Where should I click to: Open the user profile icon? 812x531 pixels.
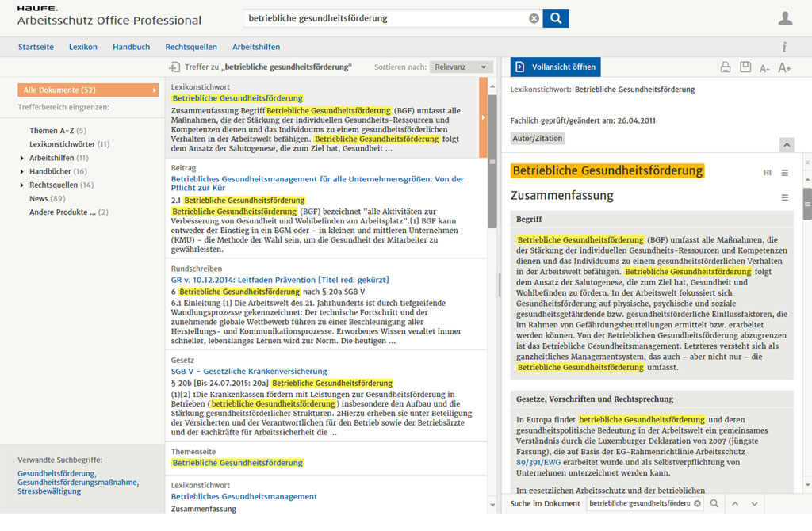click(x=785, y=18)
